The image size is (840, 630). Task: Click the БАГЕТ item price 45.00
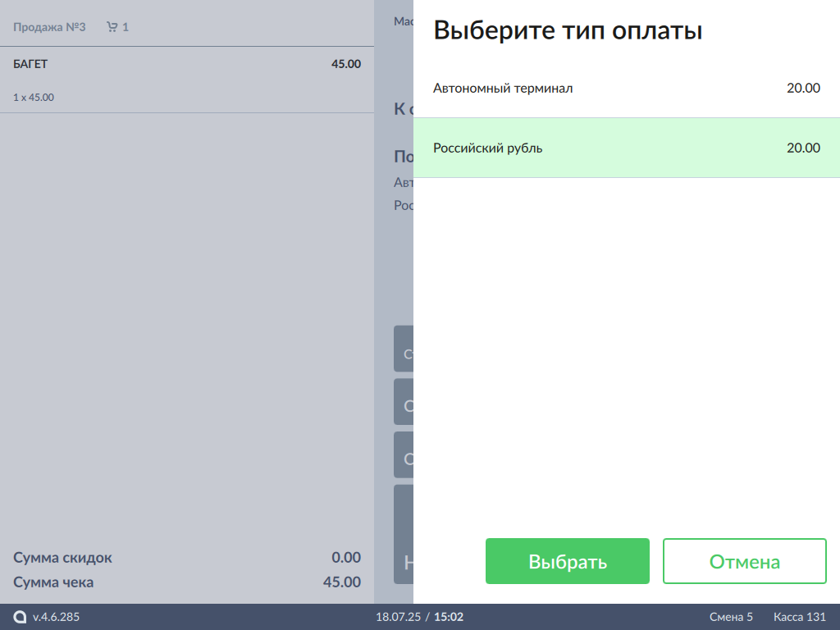[345, 64]
